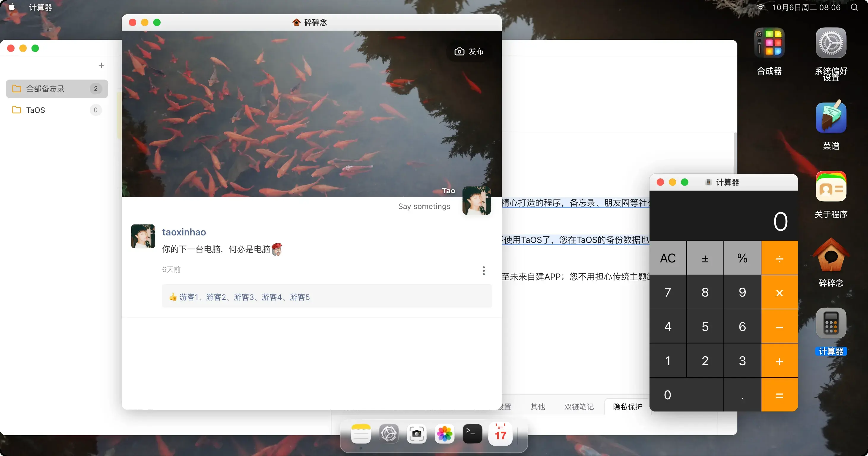Launch the 计算器 desktop icon
The width and height of the screenshot is (868, 456).
point(831,323)
